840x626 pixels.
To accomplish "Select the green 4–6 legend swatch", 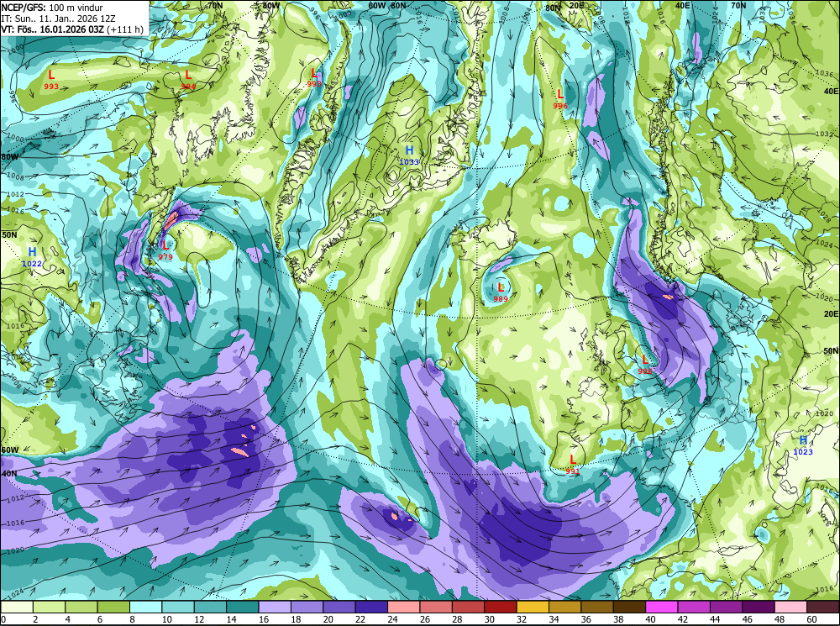I will [81, 607].
